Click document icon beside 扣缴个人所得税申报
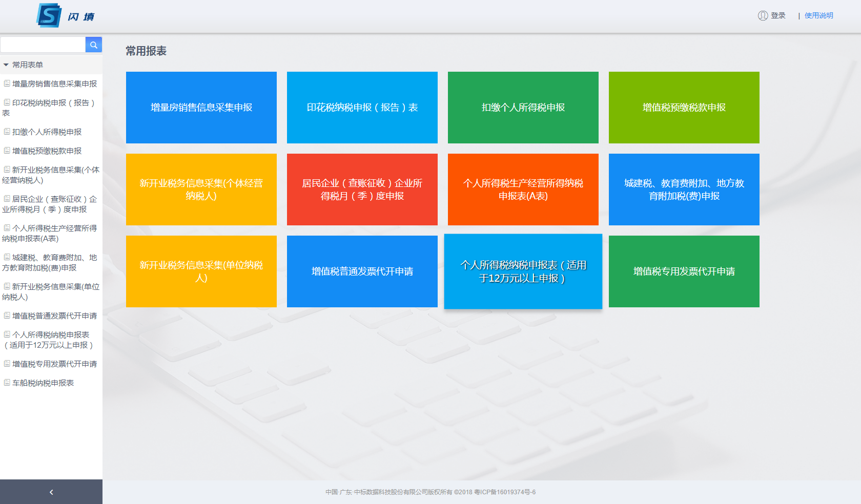Image resolution: width=861 pixels, height=504 pixels. point(6,132)
